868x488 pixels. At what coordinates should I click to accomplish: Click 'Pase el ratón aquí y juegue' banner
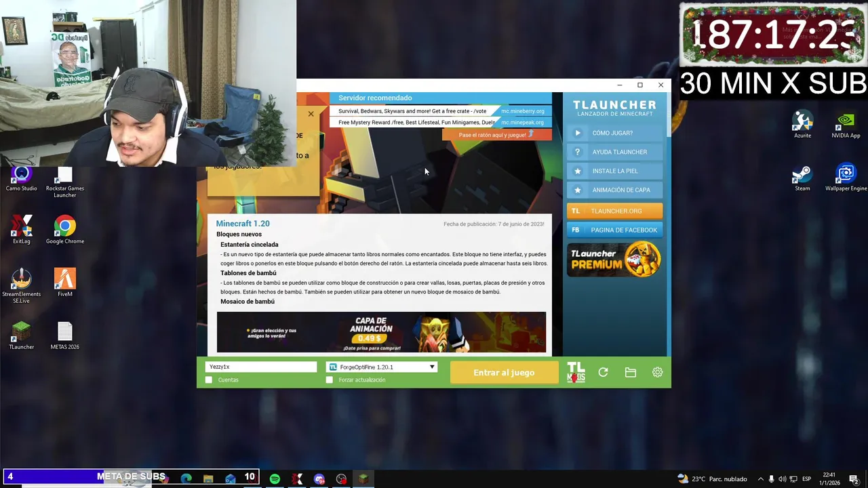point(496,135)
